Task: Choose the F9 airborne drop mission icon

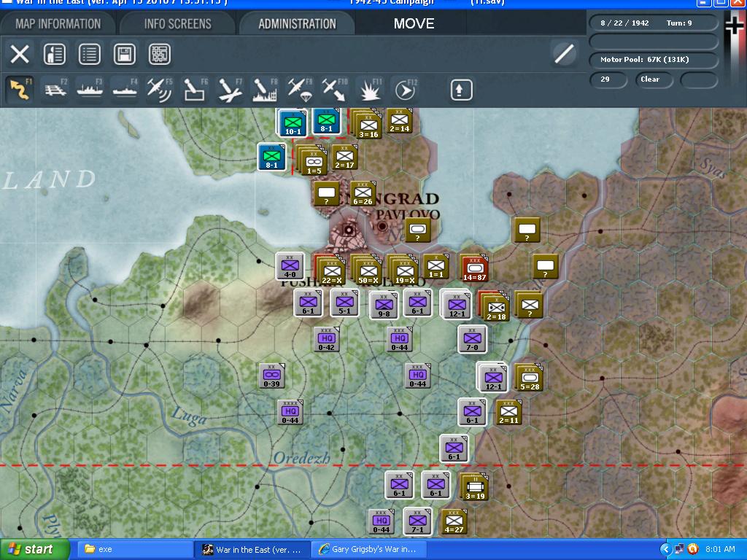Action: pos(301,89)
